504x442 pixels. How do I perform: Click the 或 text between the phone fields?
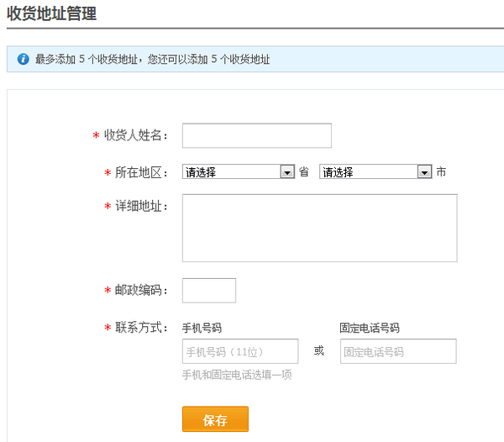tap(318, 350)
